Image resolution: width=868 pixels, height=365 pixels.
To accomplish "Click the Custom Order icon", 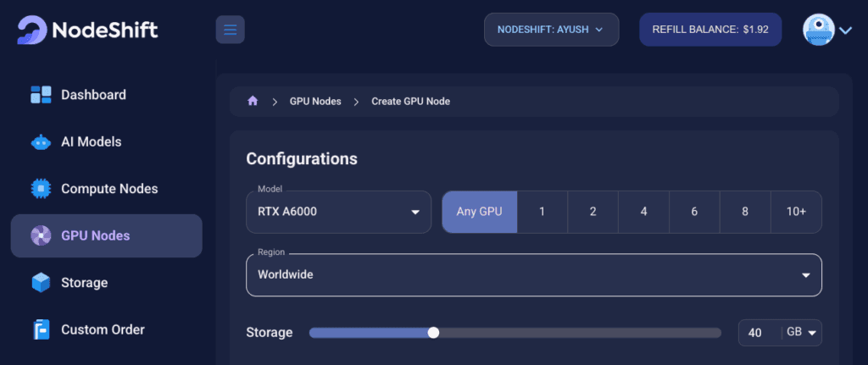I will click(41, 329).
